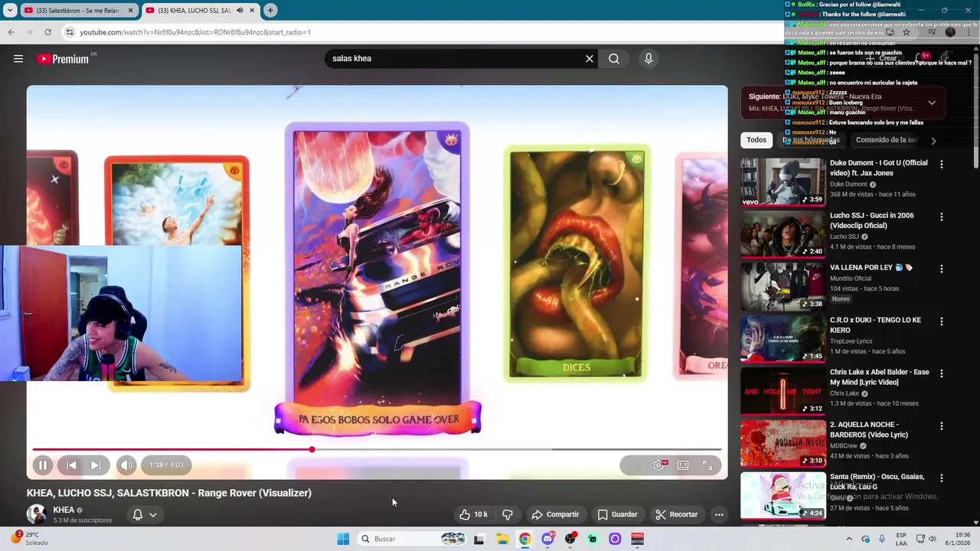The image size is (980, 551).
Task: Select the Todos filter chip
Action: click(756, 140)
